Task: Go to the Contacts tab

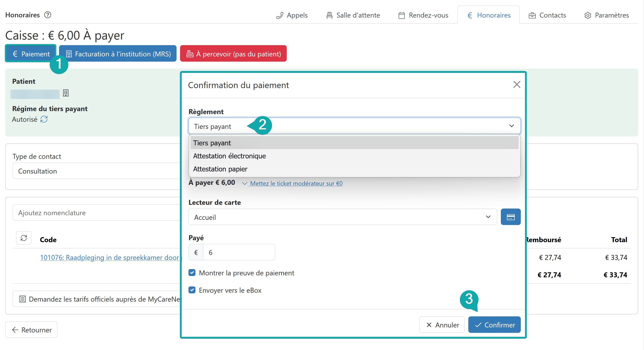Action: (547, 15)
